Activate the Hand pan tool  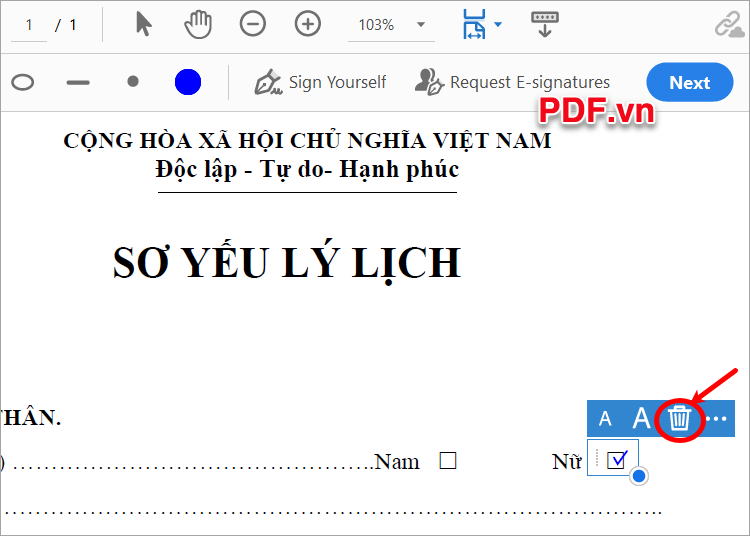pos(198,25)
